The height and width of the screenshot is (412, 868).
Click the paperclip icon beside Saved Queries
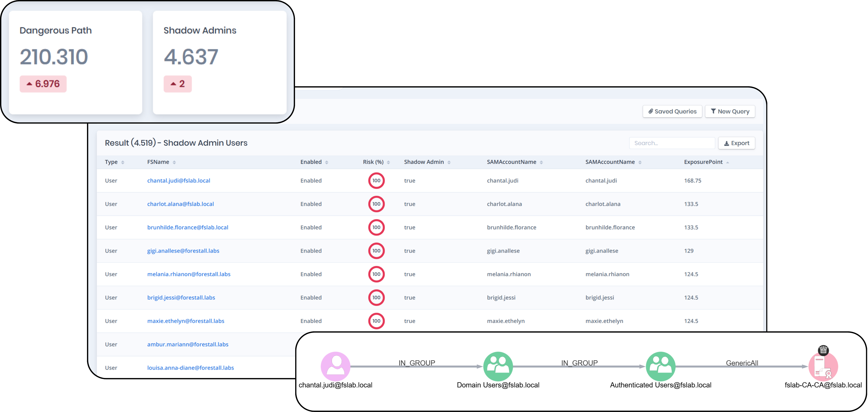tap(651, 111)
